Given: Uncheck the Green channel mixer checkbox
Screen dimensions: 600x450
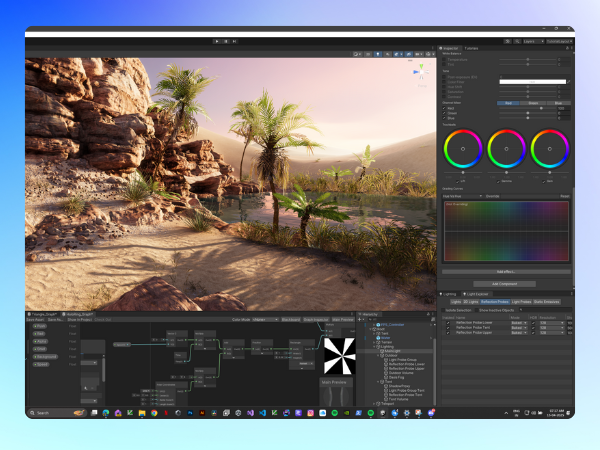Looking at the screenshot, I should [x=444, y=113].
